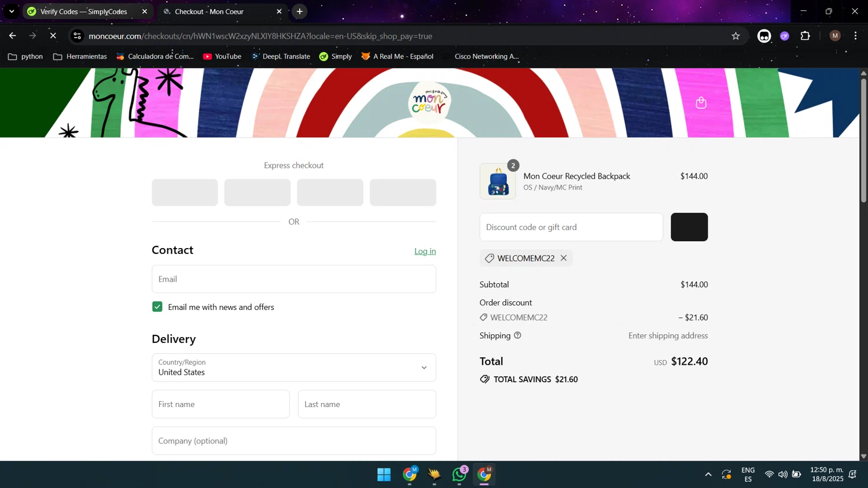The height and width of the screenshot is (488, 868).
Task: Click the Mon Coeur logo in header
Action: click(429, 102)
